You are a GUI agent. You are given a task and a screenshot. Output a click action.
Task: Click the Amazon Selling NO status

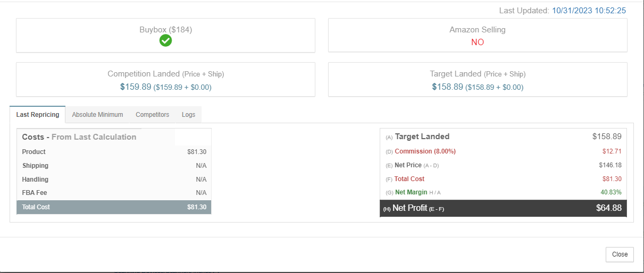[478, 42]
